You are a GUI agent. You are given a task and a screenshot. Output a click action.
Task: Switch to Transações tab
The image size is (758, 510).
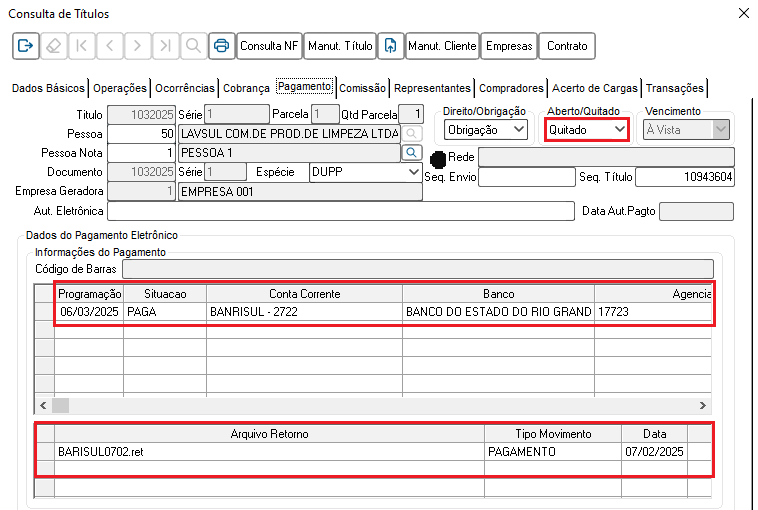(x=675, y=88)
